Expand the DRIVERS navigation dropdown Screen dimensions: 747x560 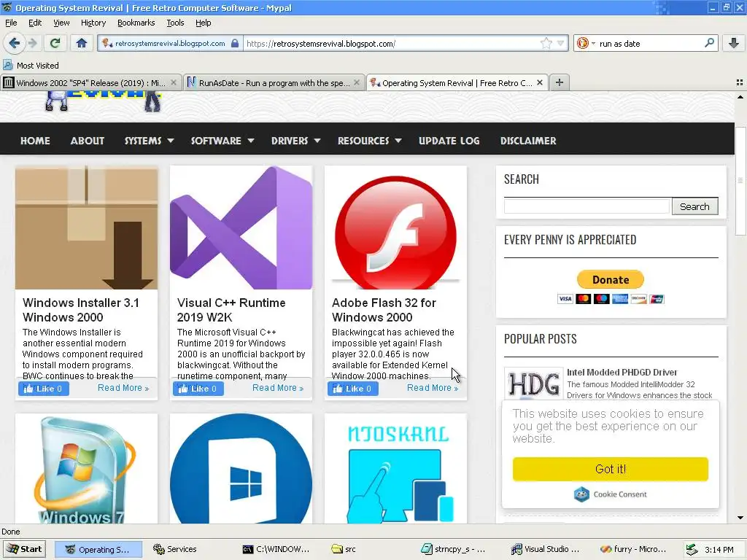[295, 141]
